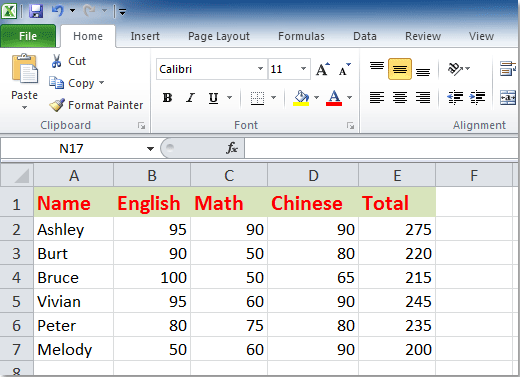Apply red font color with A icon
The height and width of the screenshot is (377, 520).
tap(334, 98)
